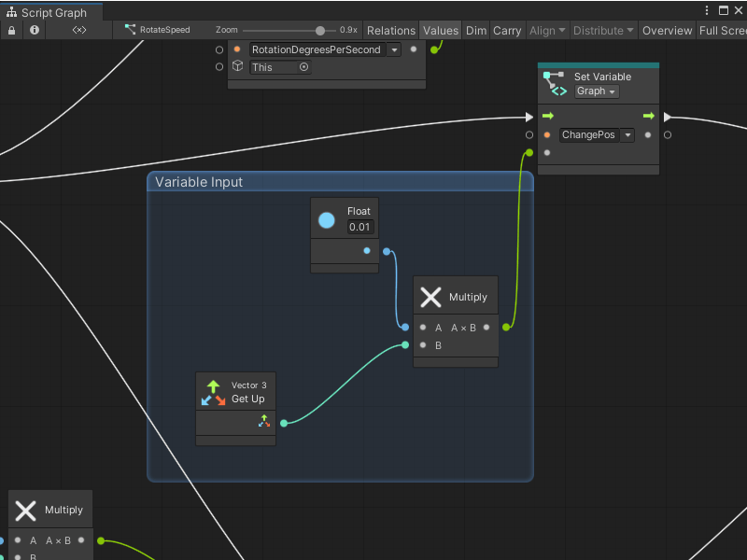Select the Vector 3 Get Up arrows icon
Viewport: 747px width, 560px height.
pos(213,391)
